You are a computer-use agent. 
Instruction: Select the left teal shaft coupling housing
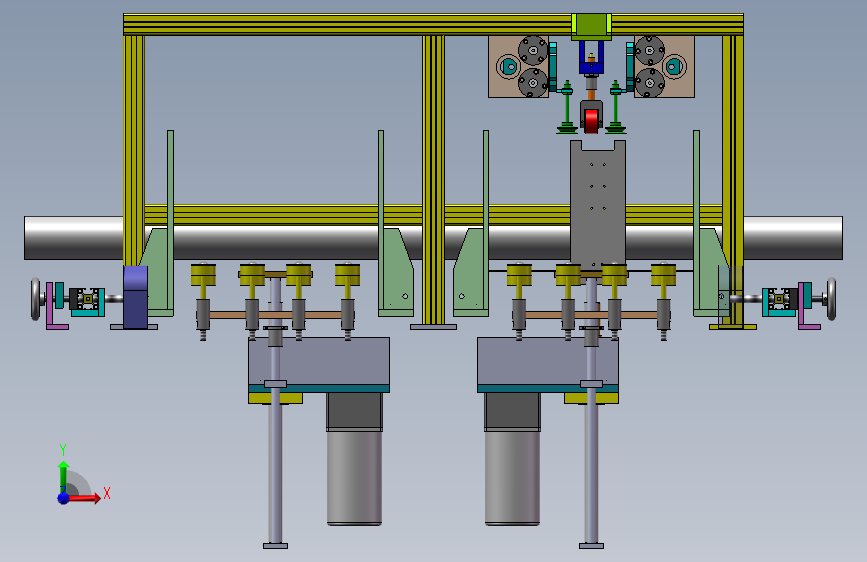pyautogui.click(x=88, y=301)
